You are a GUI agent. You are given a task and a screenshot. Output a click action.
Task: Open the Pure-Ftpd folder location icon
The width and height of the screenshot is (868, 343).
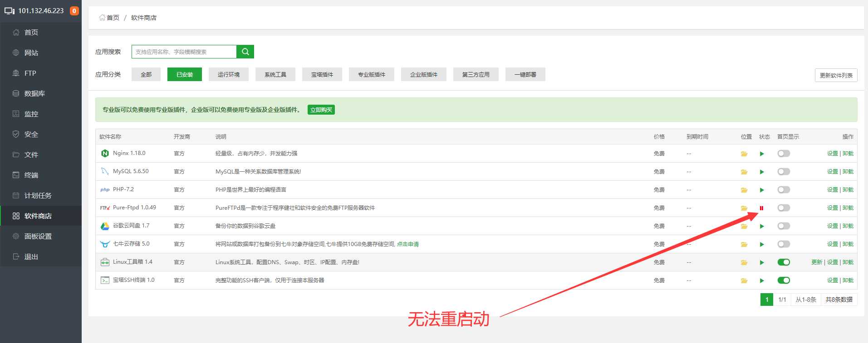click(x=744, y=208)
